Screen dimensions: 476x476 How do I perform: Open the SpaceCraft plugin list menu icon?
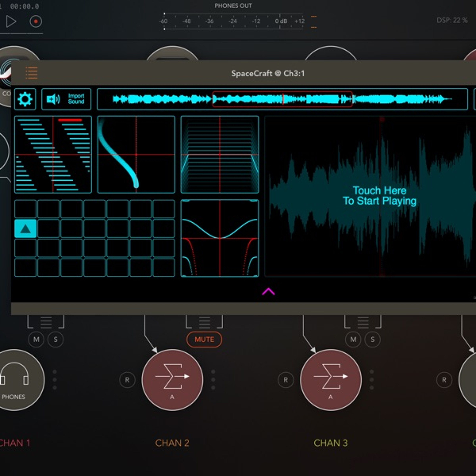32,73
